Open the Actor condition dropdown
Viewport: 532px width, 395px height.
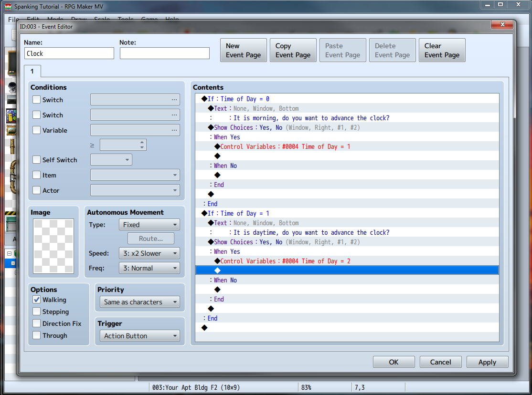pyautogui.click(x=135, y=190)
